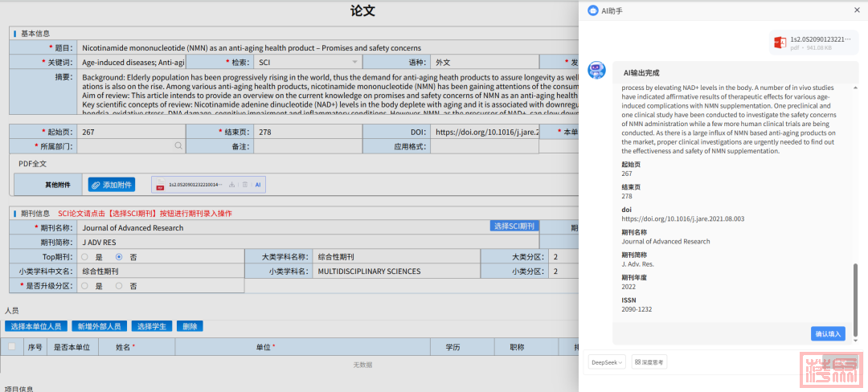The image size is (868, 392).
Task: Delete the attached PDF using the trash icon
Action: [x=245, y=185]
